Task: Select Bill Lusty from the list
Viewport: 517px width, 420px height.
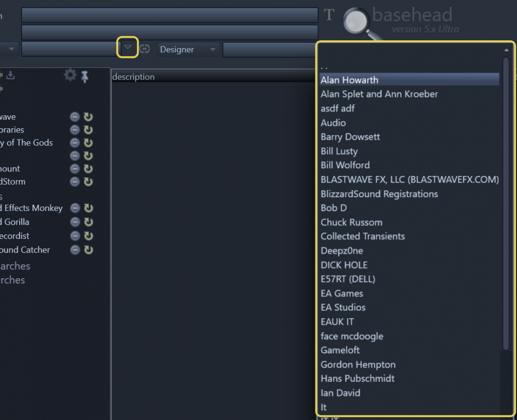Action: (339, 151)
